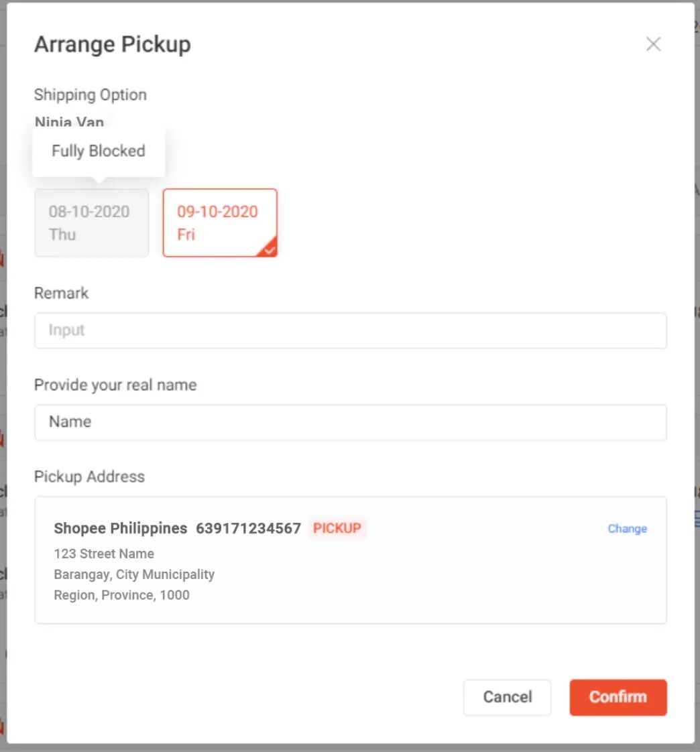Click the checkmark corner on Friday date
700x752 pixels.
click(x=270, y=250)
